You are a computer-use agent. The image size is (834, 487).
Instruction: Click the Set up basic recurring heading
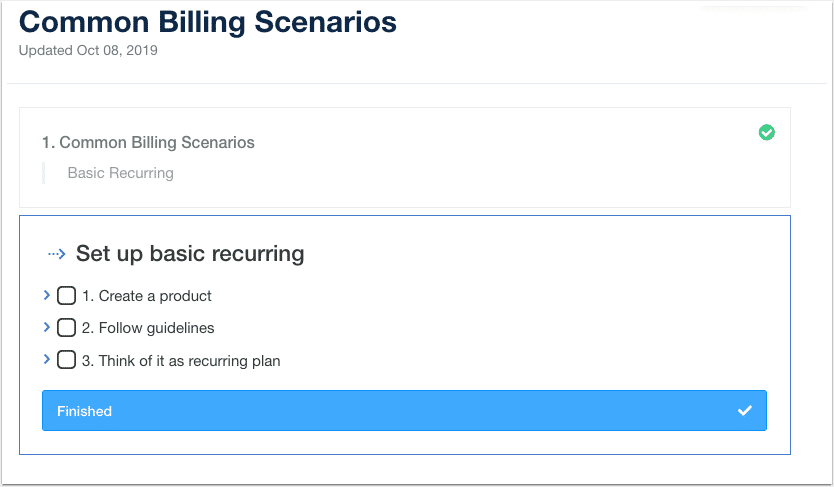click(190, 254)
